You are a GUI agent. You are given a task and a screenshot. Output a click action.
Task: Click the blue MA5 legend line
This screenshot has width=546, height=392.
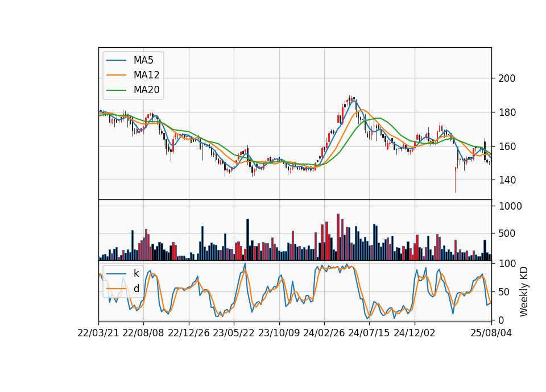point(116,60)
